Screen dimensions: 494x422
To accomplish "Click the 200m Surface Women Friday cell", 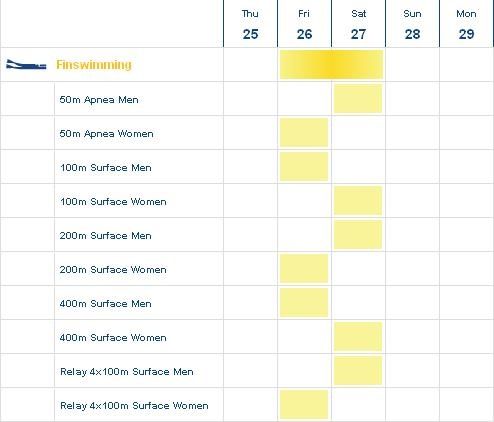I will coord(304,269).
